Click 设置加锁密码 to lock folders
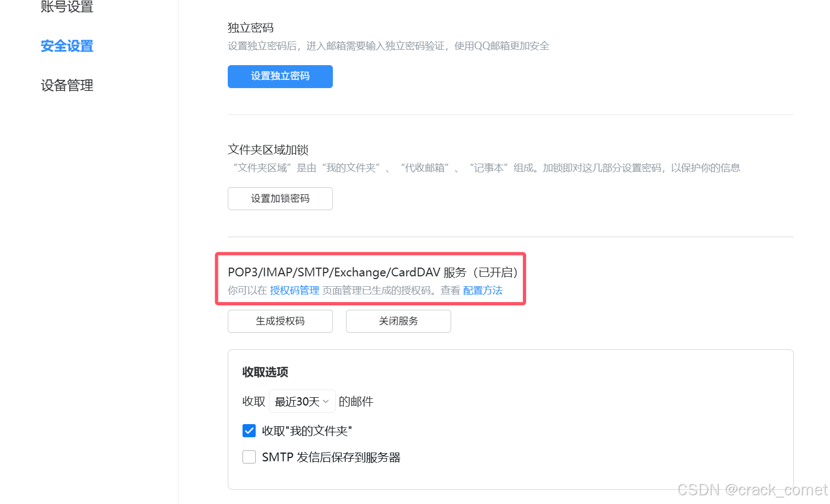Viewport: 830px width, 504px height. click(280, 198)
